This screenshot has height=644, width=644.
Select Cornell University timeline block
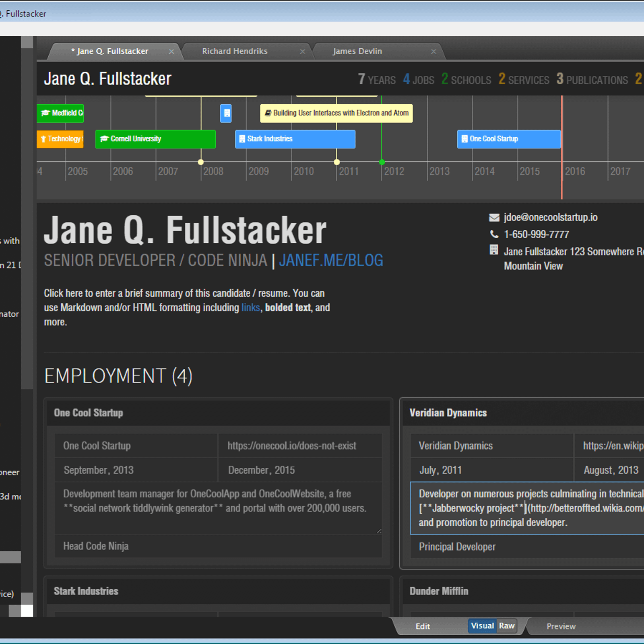click(155, 139)
